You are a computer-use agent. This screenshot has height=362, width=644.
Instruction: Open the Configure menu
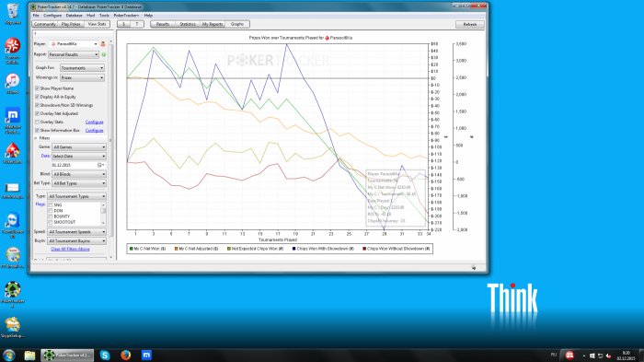(x=52, y=16)
